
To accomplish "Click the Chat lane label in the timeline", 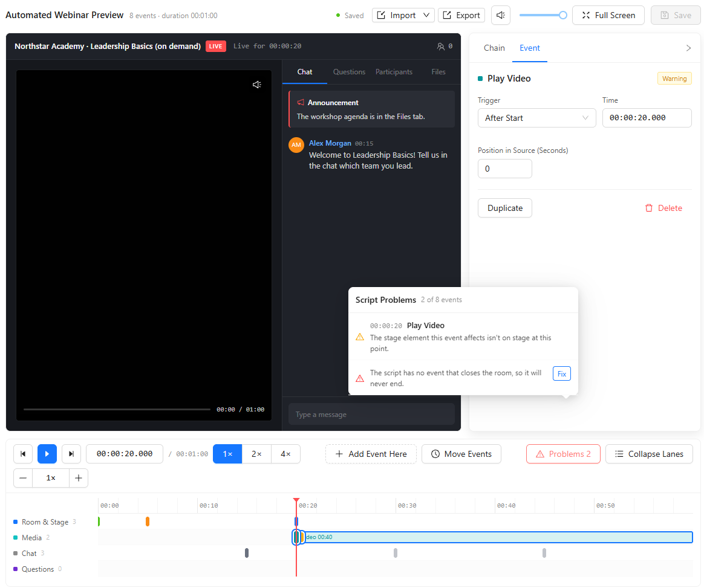I will click(x=29, y=554).
